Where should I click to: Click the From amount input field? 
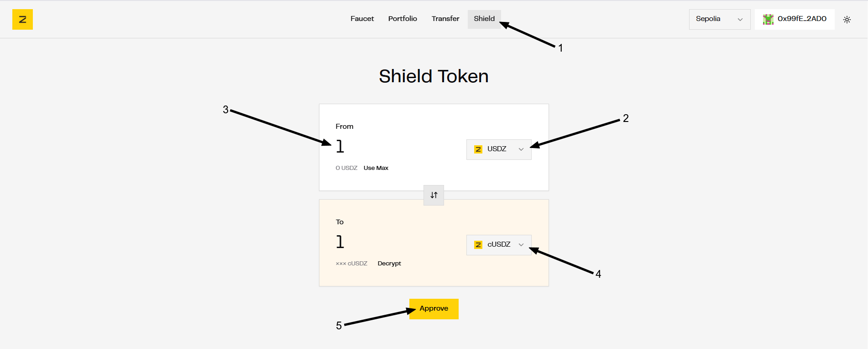pos(392,147)
